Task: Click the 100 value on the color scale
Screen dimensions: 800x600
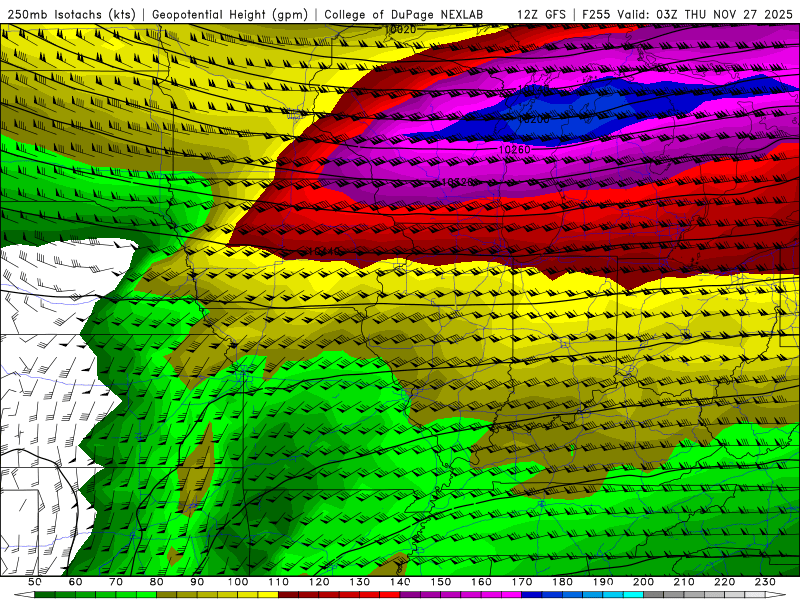Action: pos(238,582)
